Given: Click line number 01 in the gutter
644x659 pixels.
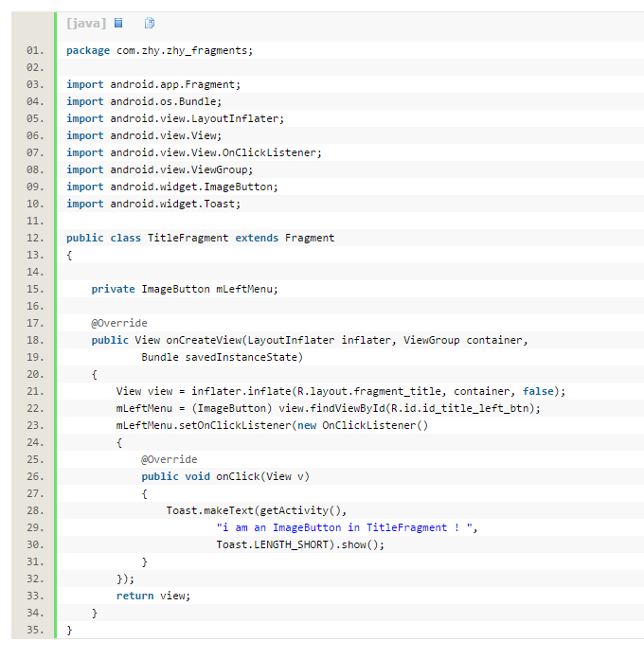Looking at the screenshot, I should coord(35,50).
